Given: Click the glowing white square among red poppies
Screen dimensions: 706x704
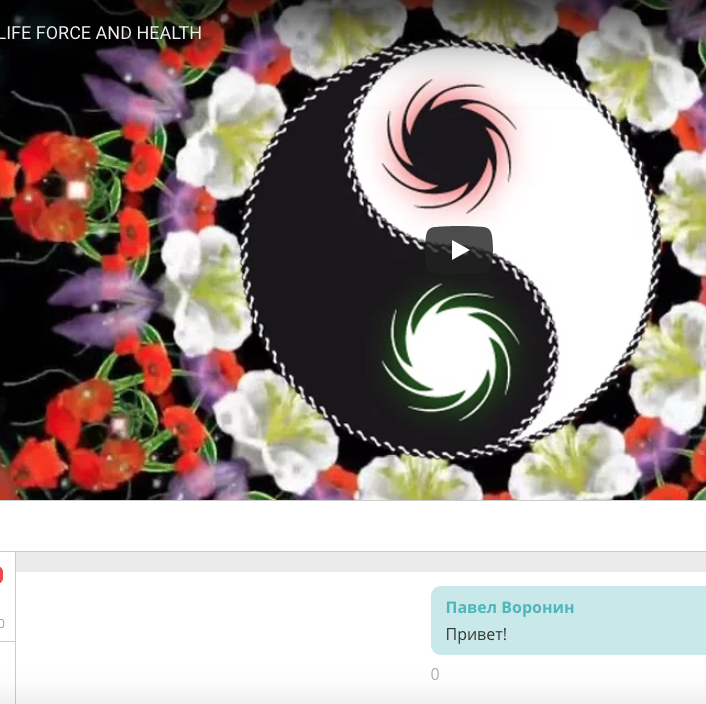Looking at the screenshot, I should click(77, 189).
